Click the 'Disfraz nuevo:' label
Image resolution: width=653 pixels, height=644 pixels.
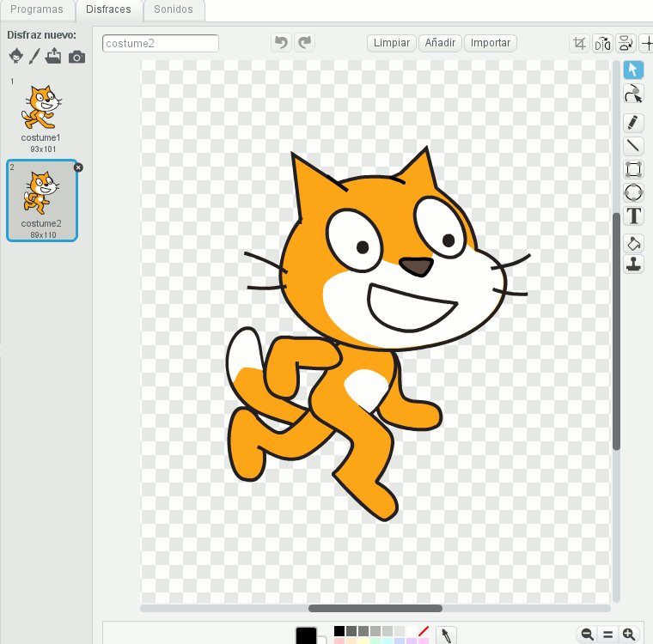tap(41, 35)
